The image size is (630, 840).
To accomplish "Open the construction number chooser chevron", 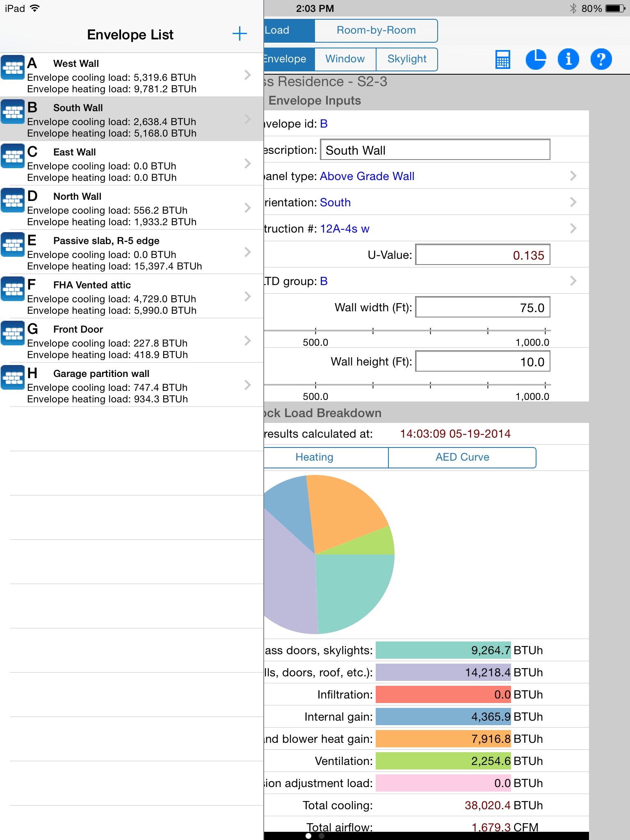I will point(573,228).
